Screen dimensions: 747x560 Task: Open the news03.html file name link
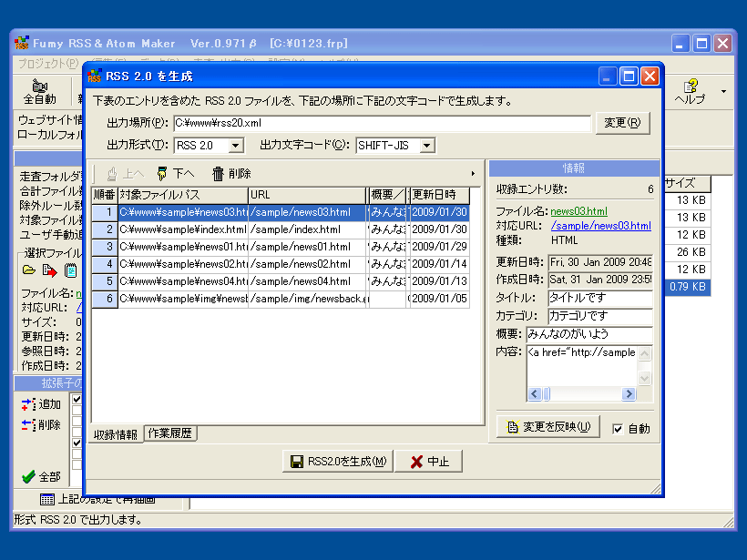578,211
